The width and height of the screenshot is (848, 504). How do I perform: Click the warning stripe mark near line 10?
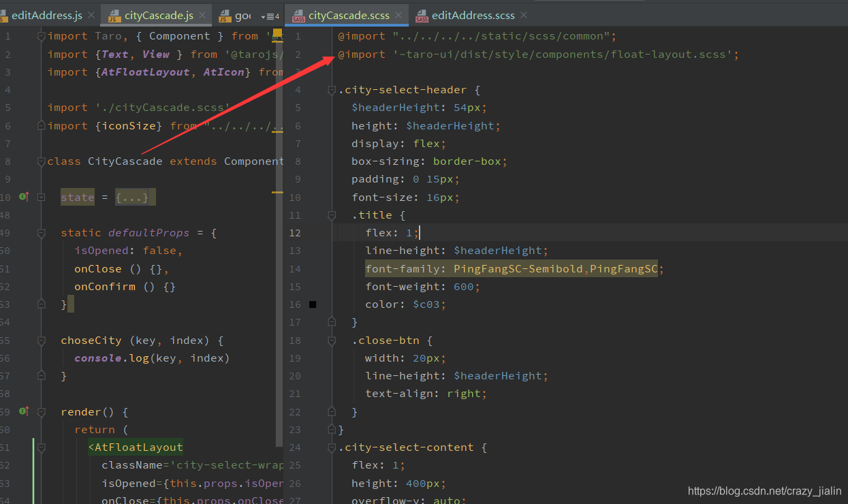coord(277,193)
